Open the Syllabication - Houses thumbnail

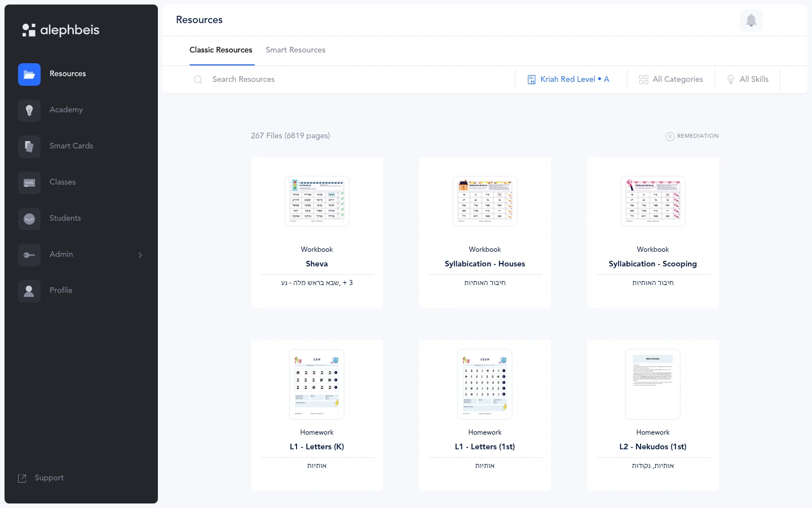(485, 202)
